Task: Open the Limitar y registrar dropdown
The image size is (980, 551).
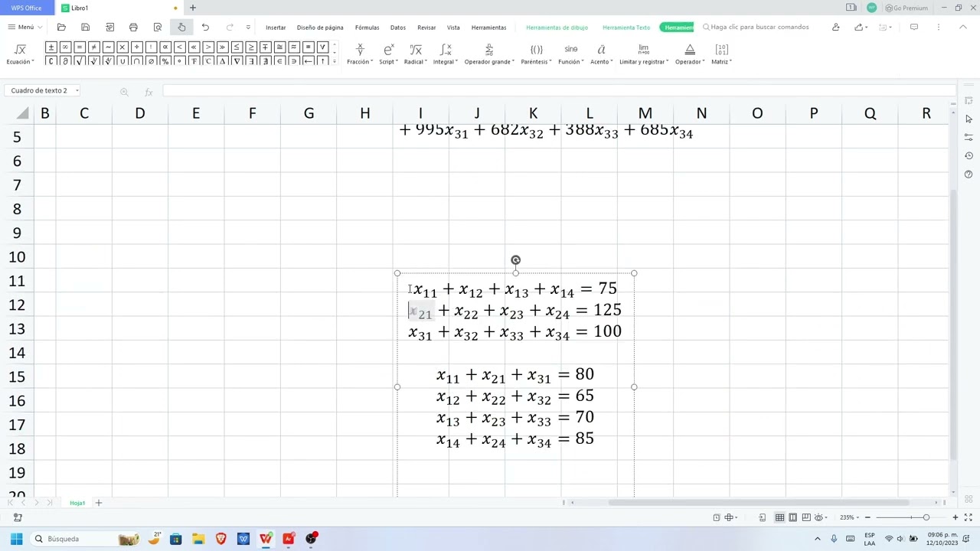Action: (644, 54)
